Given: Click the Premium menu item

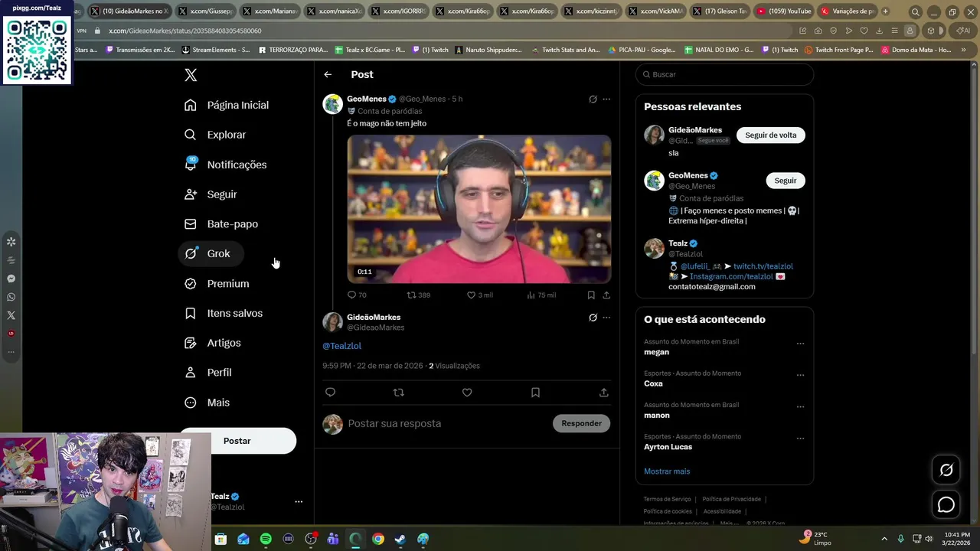Looking at the screenshot, I should pos(217,284).
